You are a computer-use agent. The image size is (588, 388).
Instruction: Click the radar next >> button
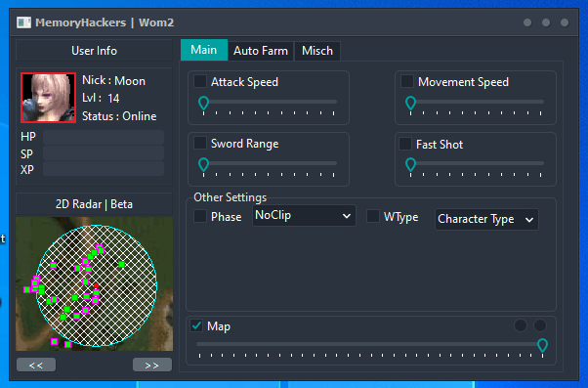[152, 365]
